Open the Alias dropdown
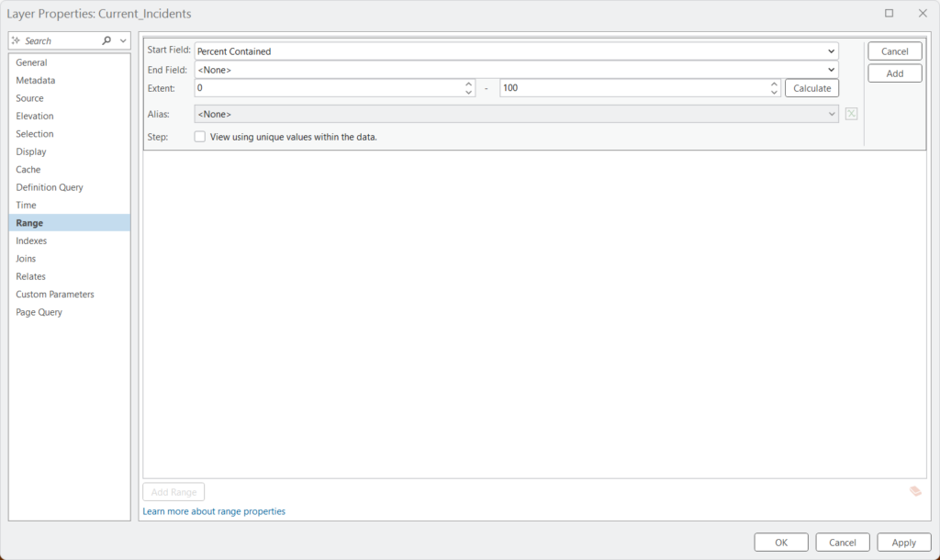This screenshot has width=940, height=560. (x=516, y=114)
